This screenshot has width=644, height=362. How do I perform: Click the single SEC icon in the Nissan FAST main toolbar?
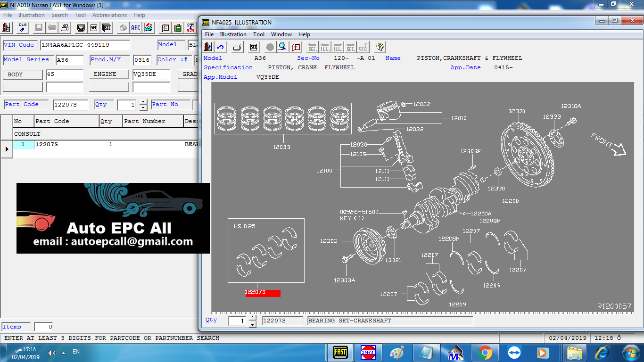(x=94, y=28)
